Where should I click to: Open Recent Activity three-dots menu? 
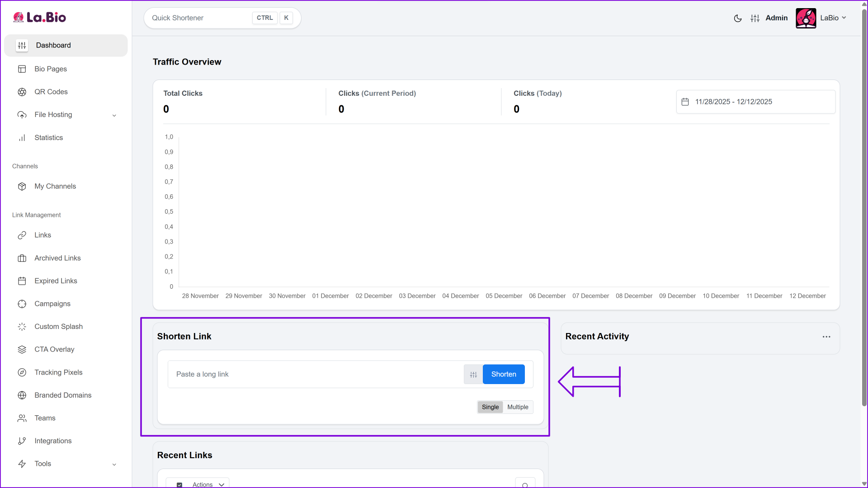click(826, 337)
